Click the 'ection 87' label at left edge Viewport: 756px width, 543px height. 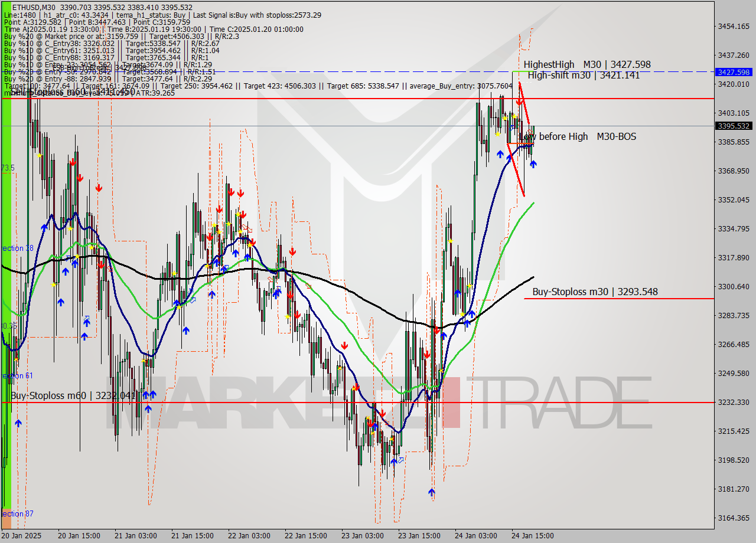[18, 513]
